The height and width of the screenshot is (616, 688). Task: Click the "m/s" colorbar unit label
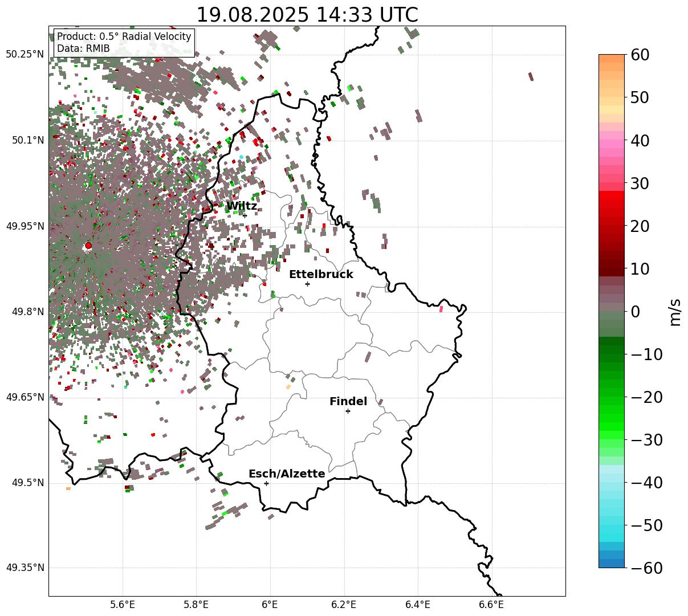[x=675, y=311]
